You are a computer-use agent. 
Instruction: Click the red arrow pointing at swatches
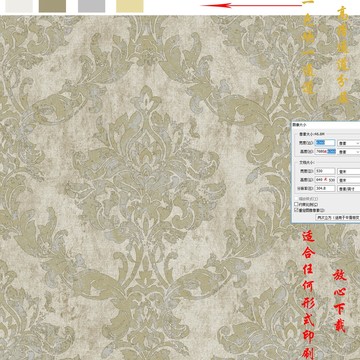coord(251,5)
